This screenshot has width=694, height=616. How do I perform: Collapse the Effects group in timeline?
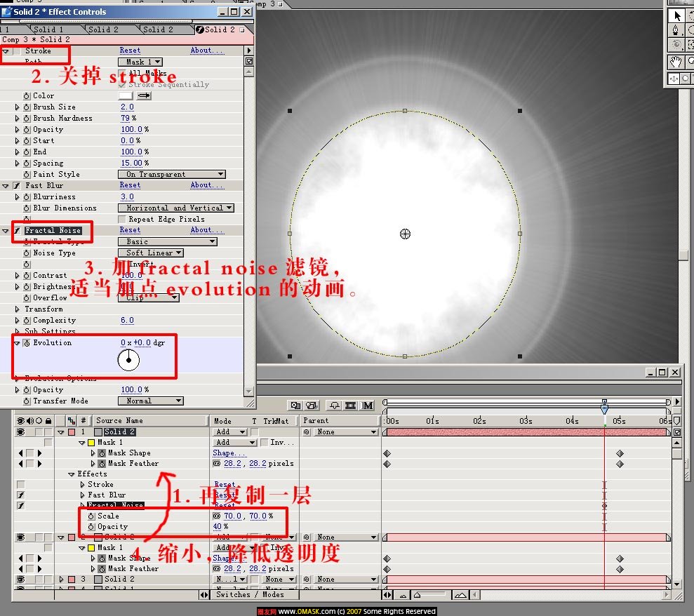(x=72, y=474)
